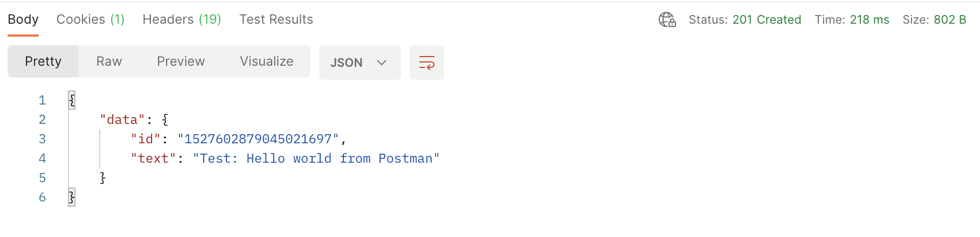The width and height of the screenshot is (980, 237).
Task: Click the id value string
Action: click(x=258, y=139)
